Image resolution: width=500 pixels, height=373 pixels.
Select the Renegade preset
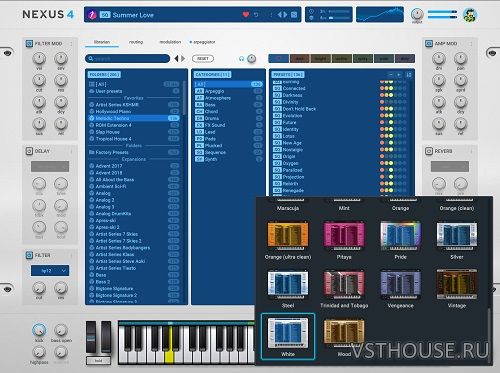pos(340,190)
